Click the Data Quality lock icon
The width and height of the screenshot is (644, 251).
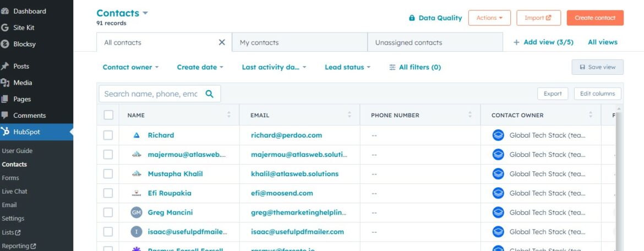412,18
